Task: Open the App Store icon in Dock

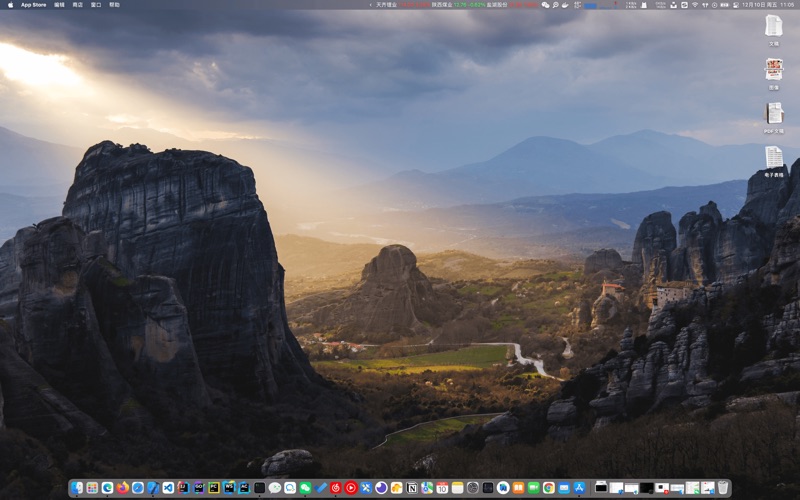Action: 579,488
